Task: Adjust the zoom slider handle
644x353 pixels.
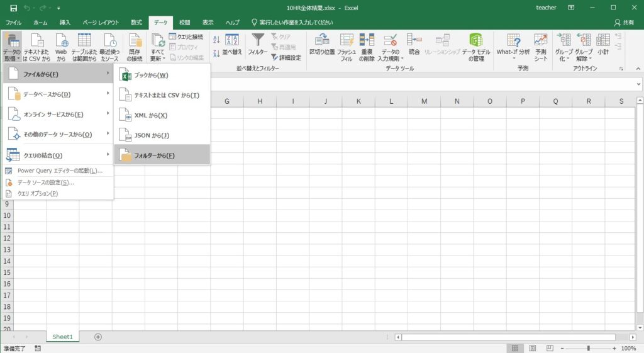Action: tap(588, 348)
